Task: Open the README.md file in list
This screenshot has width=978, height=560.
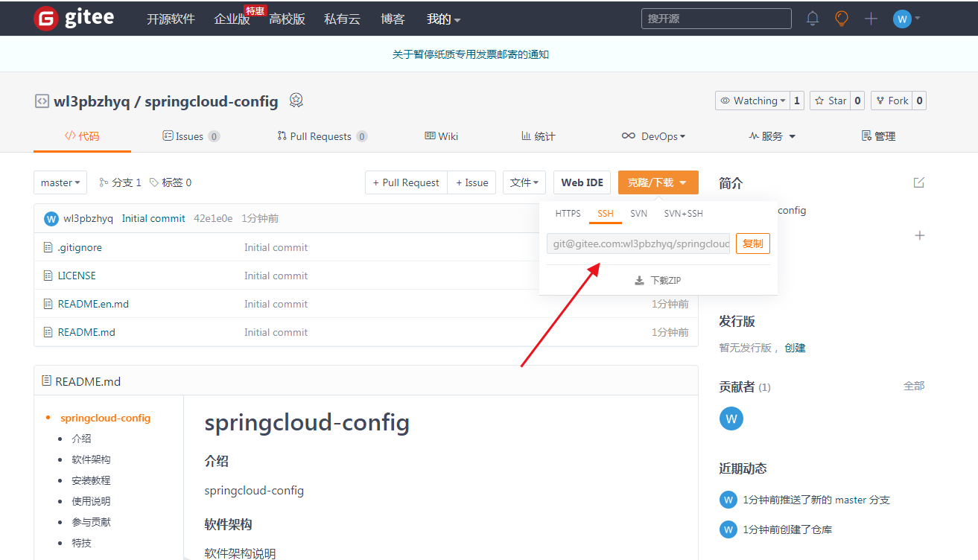Action: coord(86,332)
